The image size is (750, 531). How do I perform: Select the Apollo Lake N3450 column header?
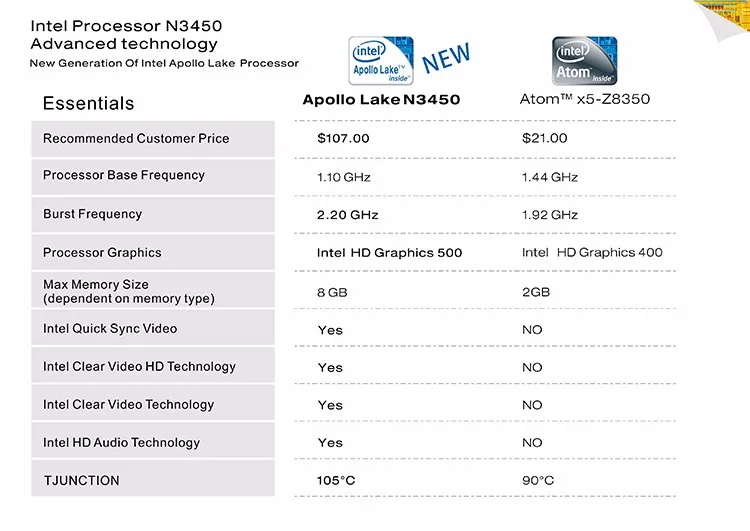click(x=381, y=100)
